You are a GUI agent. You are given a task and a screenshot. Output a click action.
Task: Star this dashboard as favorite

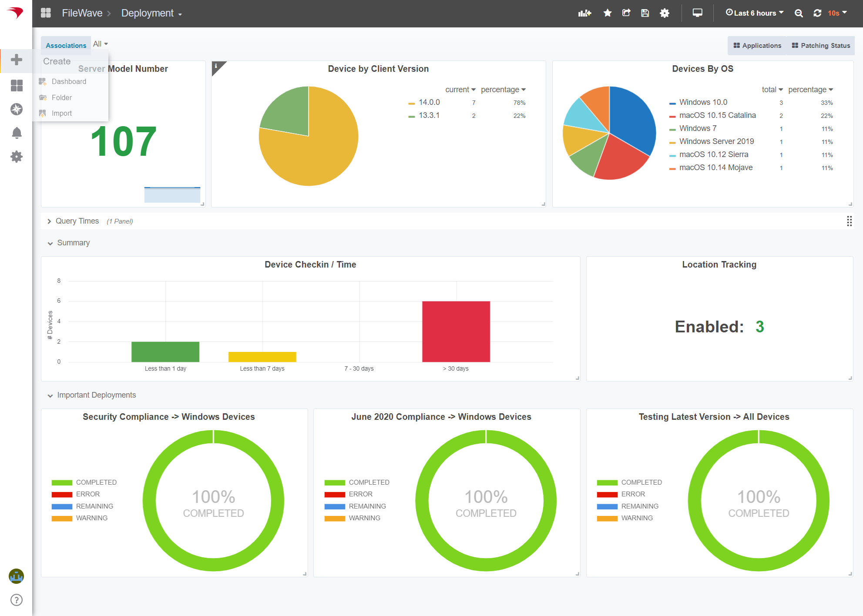(608, 13)
